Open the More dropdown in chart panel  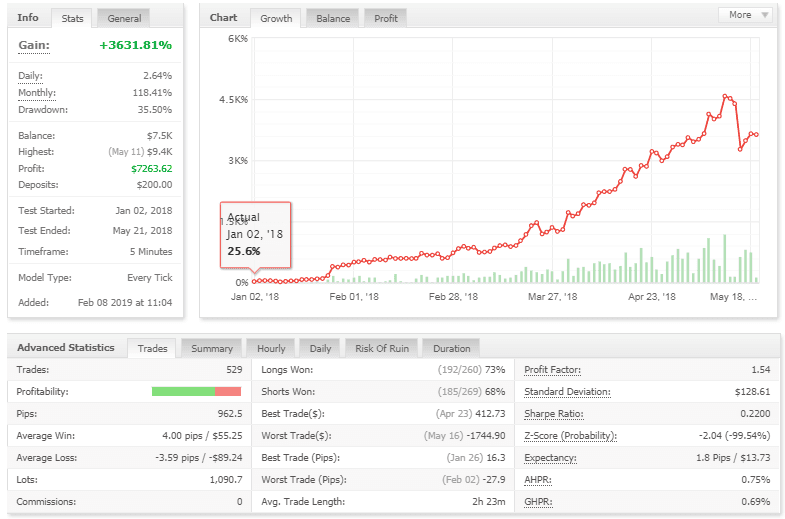point(746,15)
